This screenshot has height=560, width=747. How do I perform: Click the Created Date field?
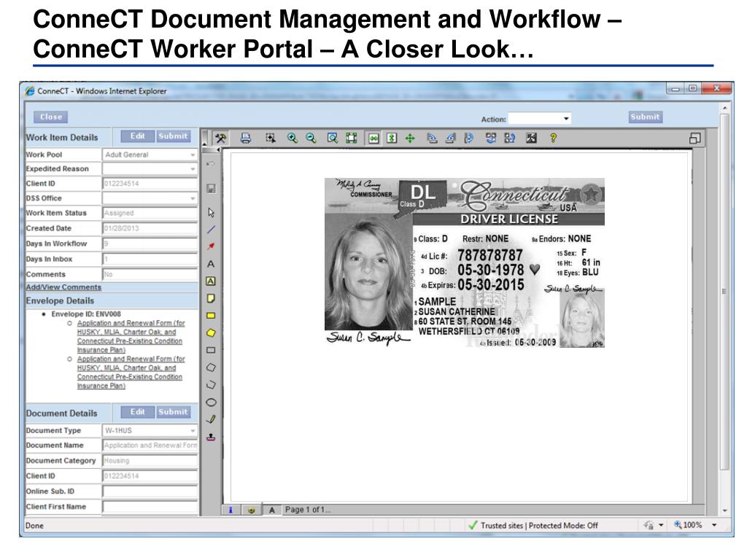[150, 228]
